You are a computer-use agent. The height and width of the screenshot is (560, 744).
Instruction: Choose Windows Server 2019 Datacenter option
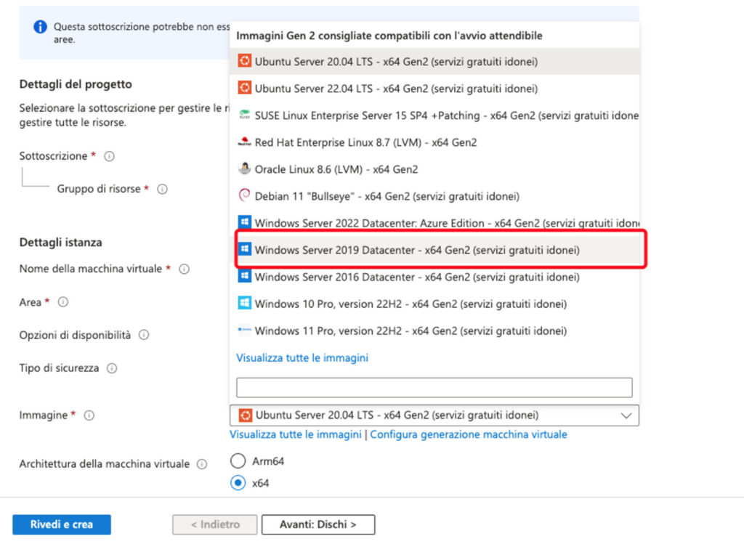click(x=417, y=250)
